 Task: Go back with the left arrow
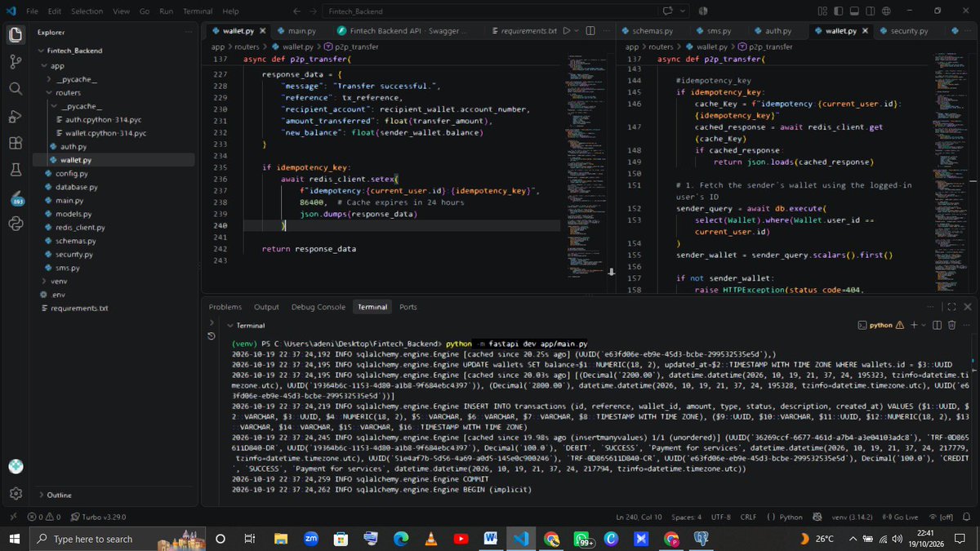pos(295,11)
